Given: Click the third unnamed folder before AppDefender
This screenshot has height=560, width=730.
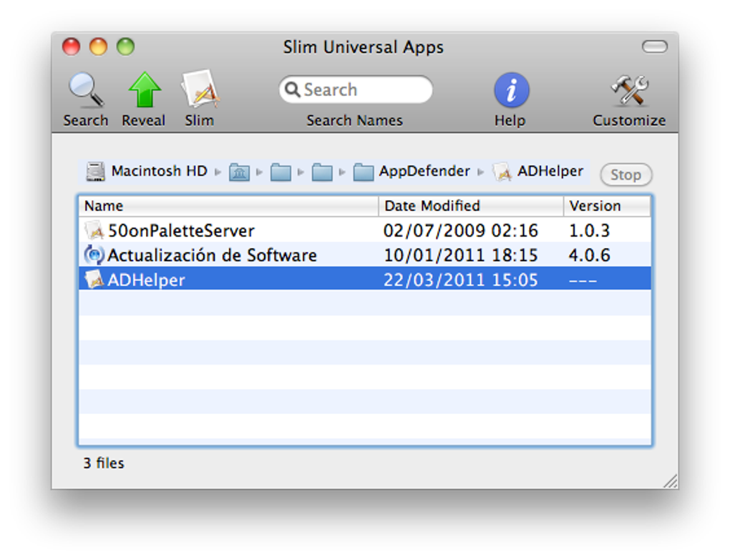Looking at the screenshot, I should coord(322,172).
